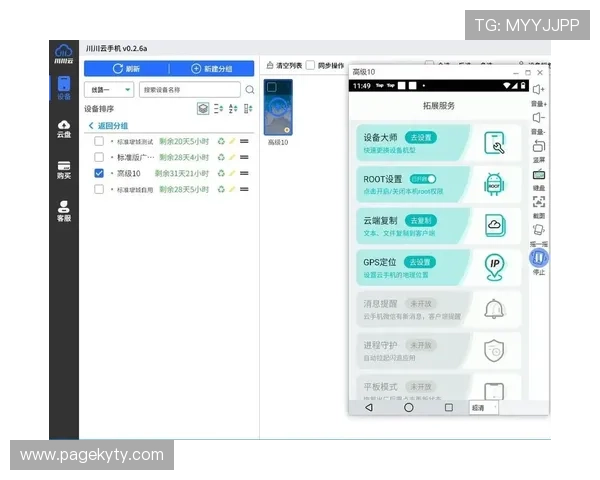Screen dimensions: 600x480
Task: Click the 未开放 badge for 进程守护
Action: (x=421, y=345)
